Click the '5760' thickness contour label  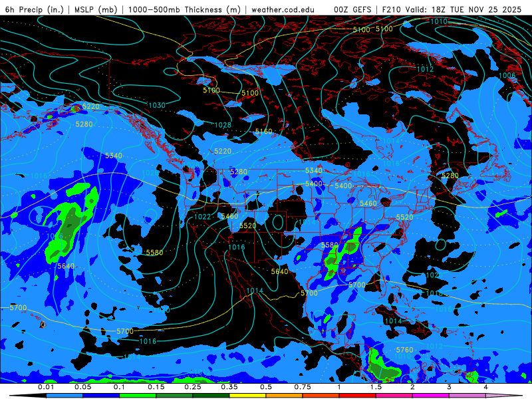[x=405, y=350]
